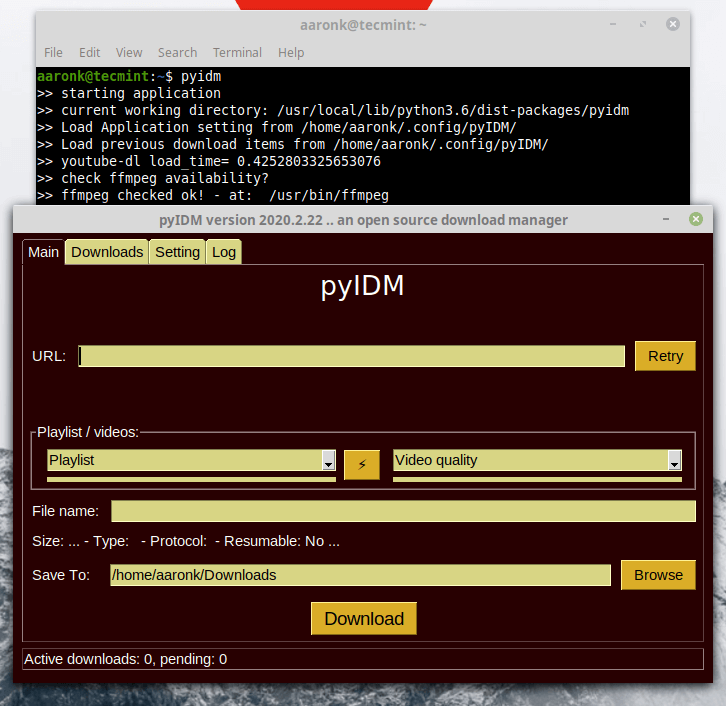Viewport: 726px width, 706px height.
Task: Open the Video quality dropdown arrow
Action: (674, 460)
